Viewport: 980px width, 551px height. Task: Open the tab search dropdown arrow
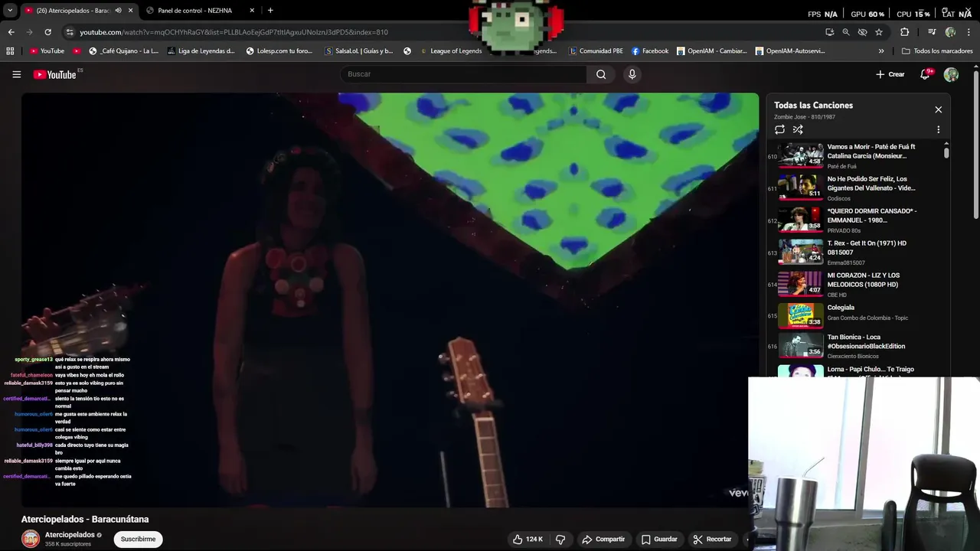coord(9,11)
